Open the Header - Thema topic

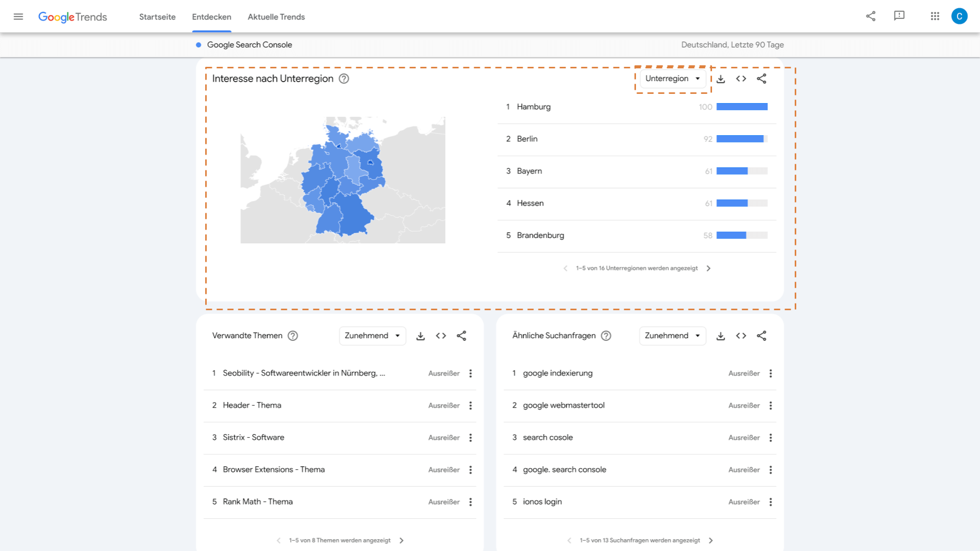(x=252, y=406)
